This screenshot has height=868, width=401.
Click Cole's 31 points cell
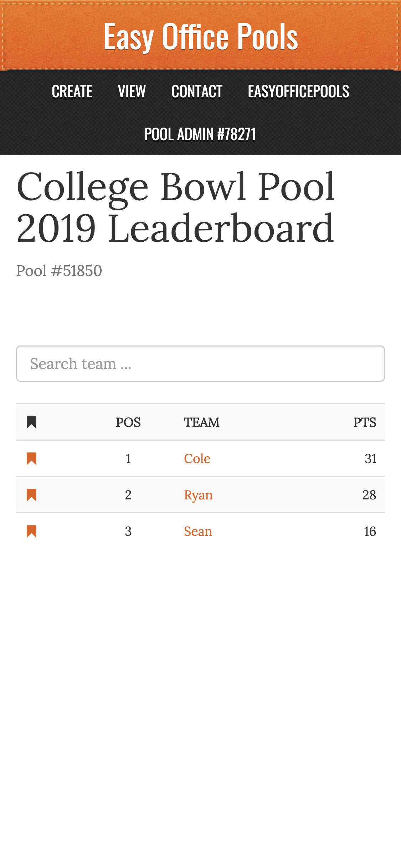point(370,458)
